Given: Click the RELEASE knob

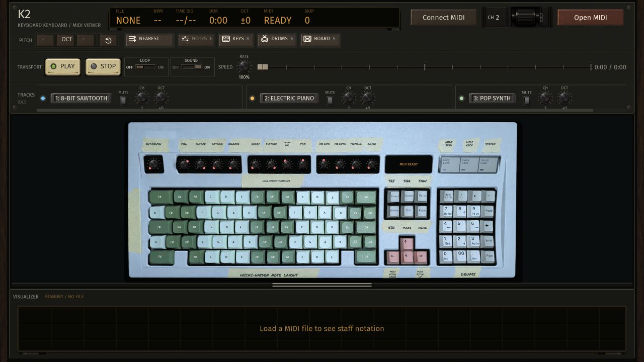Looking at the screenshot, I should [x=234, y=164].
